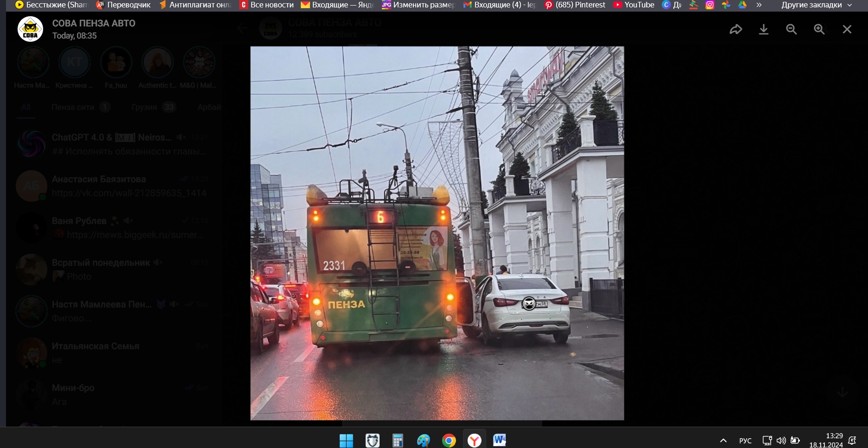This screenshot has width=868, height=448.
Task: Open Calculator from the taskbar
Action: point(398,440)
